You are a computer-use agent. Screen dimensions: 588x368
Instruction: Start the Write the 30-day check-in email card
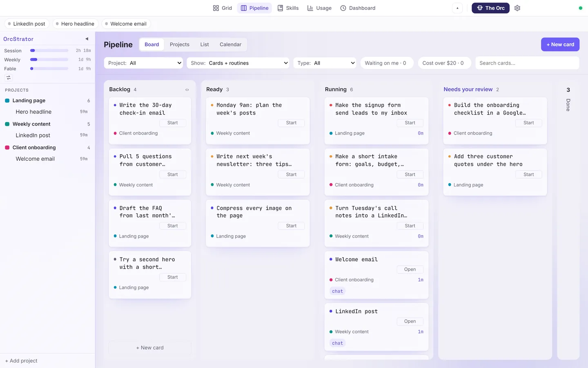[x=173, y=123]
